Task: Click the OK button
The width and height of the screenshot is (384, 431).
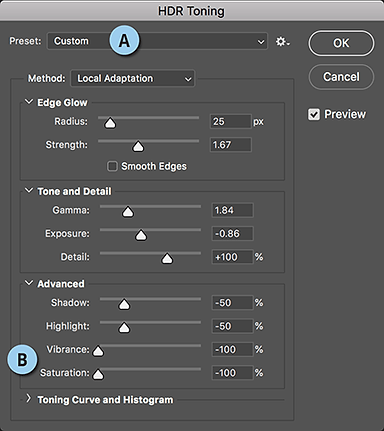Action: [x=341, y=43]
